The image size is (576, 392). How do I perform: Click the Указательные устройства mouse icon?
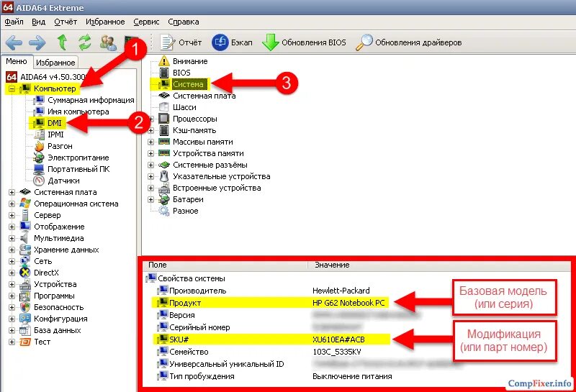click(164, 176)
